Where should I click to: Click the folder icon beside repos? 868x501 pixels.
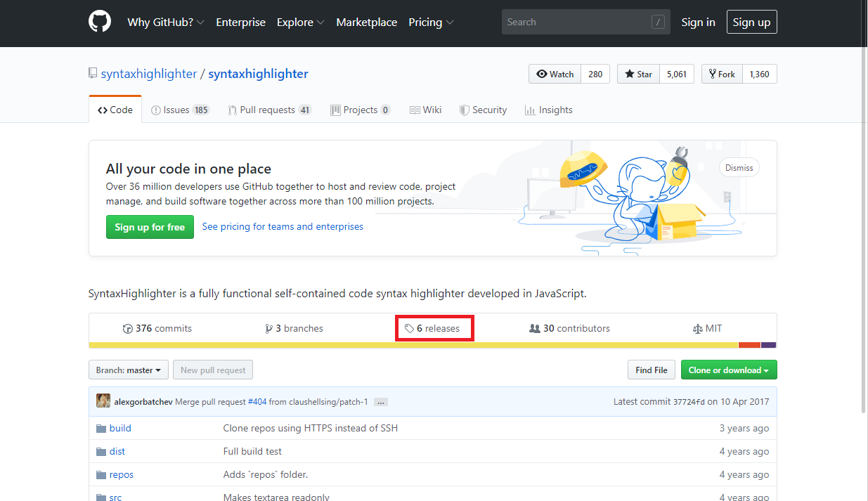pos(101,474)
